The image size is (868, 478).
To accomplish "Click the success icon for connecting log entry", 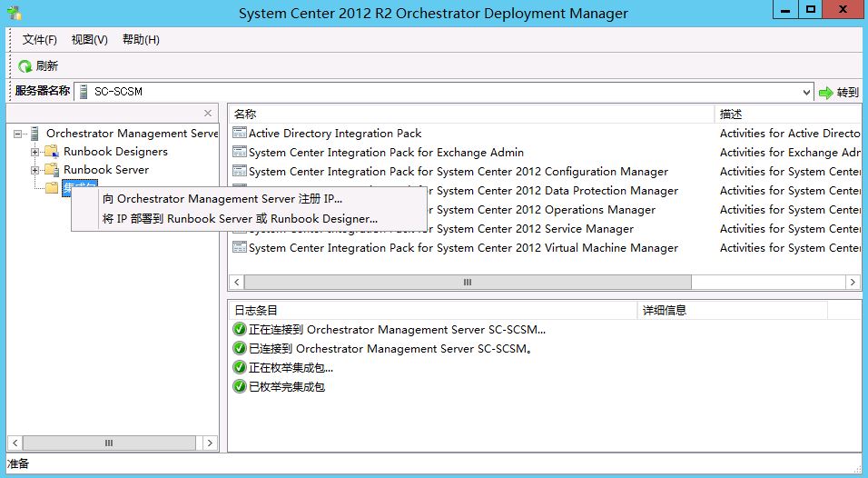I will (240, 330).
